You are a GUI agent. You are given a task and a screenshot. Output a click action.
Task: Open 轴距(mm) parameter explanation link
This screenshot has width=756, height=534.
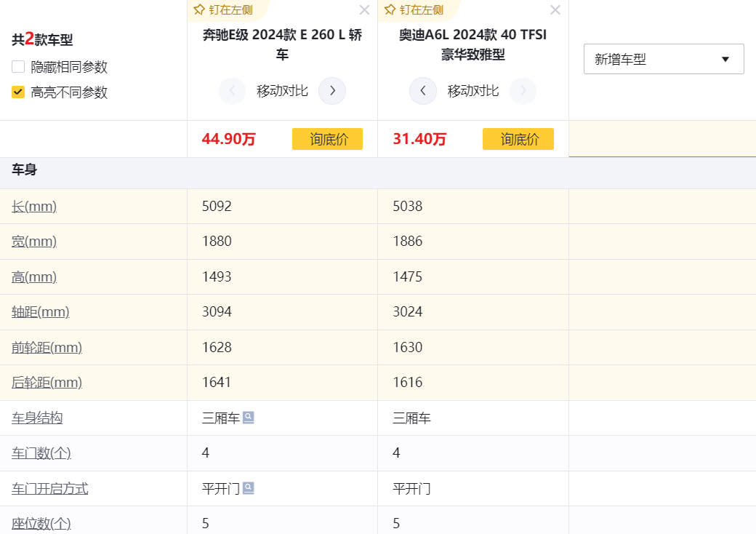(40, 312)
